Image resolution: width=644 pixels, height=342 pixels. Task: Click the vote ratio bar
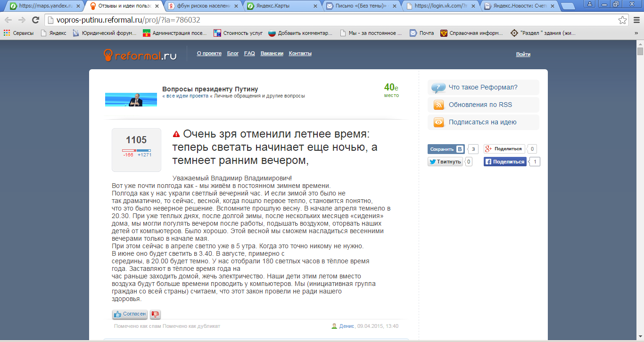(x=136, y=150)
